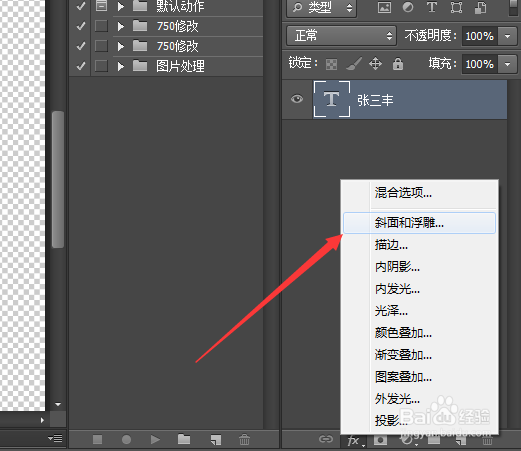Expand the 默认动作 action set
This screenshot has height=451, width=521.
(121, 6)
